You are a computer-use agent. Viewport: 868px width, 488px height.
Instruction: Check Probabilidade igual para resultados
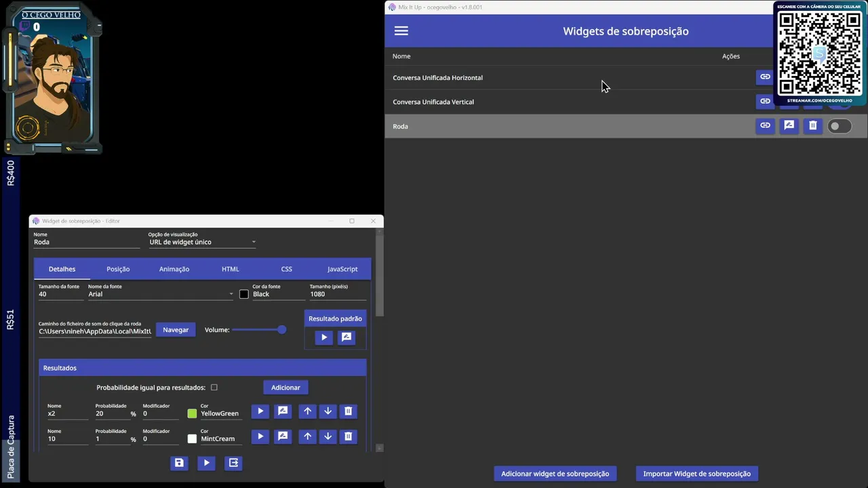pos(214,388)
